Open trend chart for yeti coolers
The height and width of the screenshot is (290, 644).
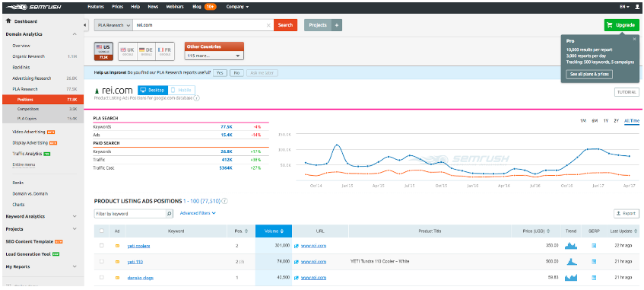point(571,246)
